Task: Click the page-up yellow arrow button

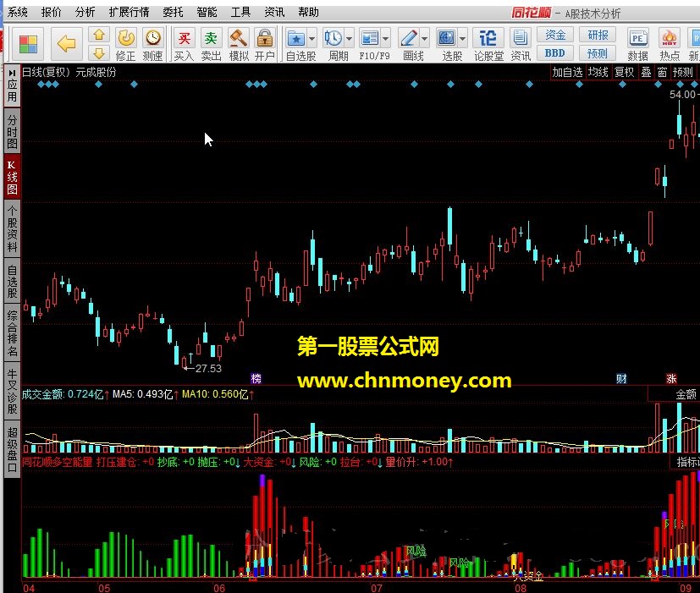Action: 99,35
